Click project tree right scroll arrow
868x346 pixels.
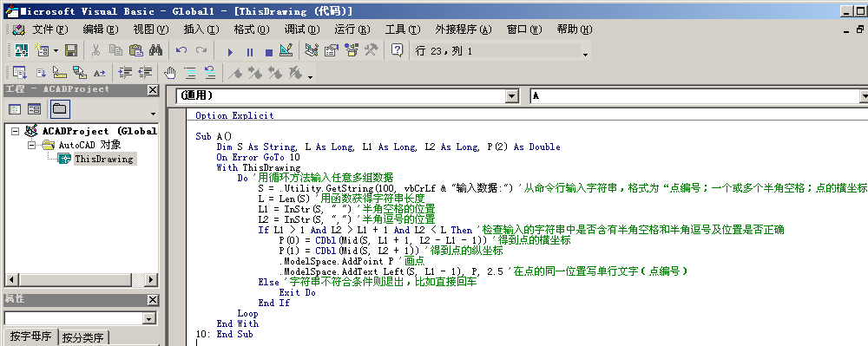coord(151,280)
